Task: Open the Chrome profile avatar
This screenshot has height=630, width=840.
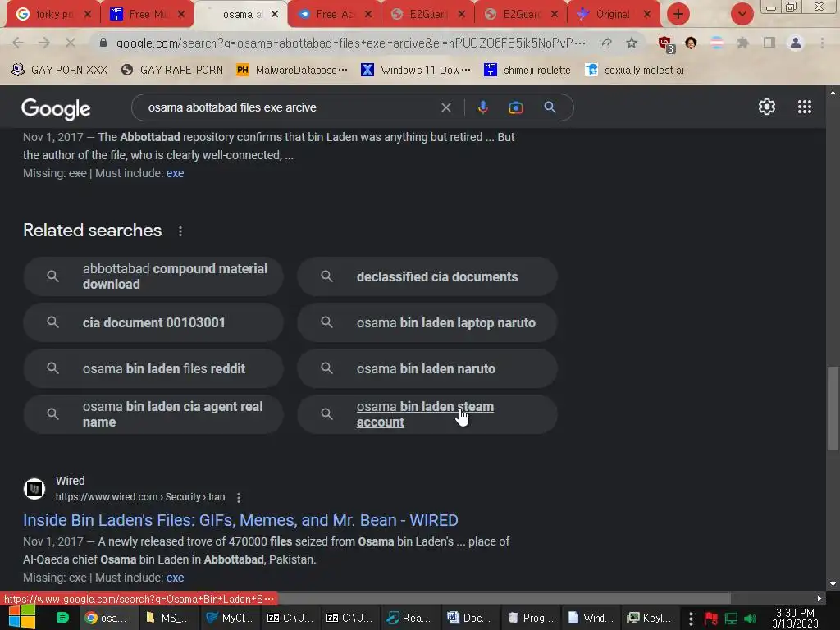Action: [796, 43]
